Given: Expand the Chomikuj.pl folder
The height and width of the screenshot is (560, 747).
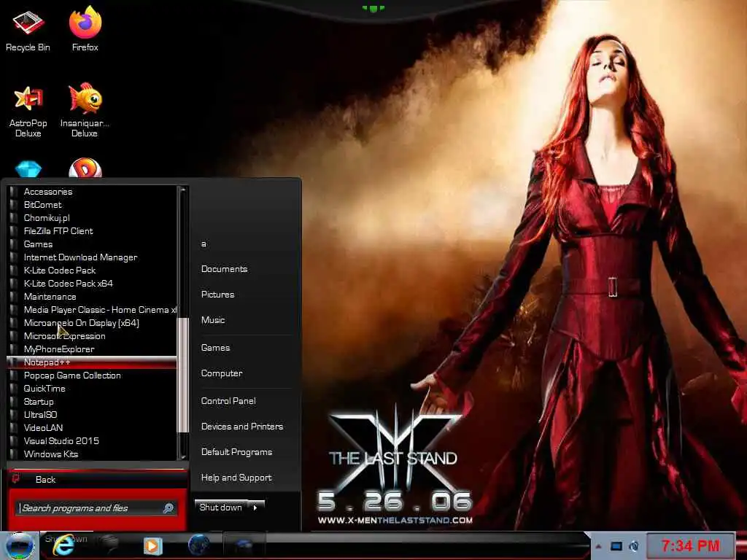Looking at the screenshot, I should pos(91,217).
